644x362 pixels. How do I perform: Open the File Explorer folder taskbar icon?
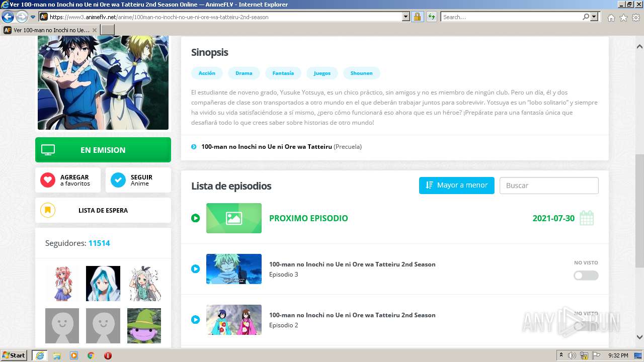point(57,355)
